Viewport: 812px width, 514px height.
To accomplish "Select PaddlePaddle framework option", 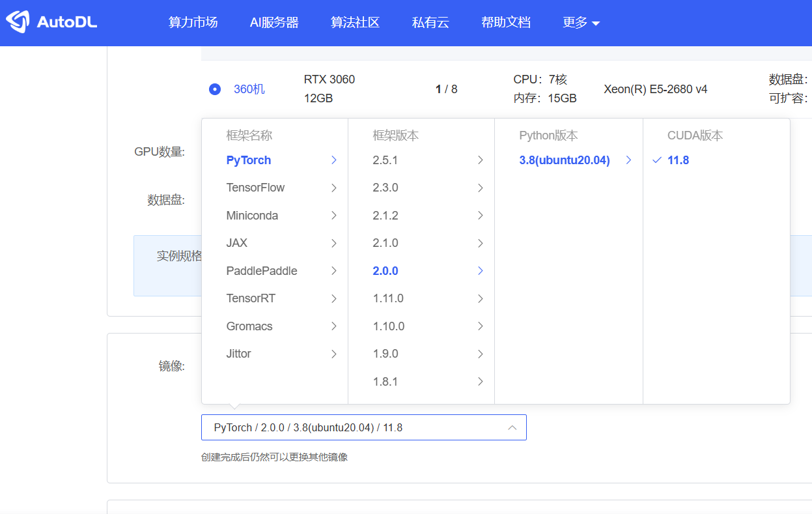I will click(x=262, y=271).
